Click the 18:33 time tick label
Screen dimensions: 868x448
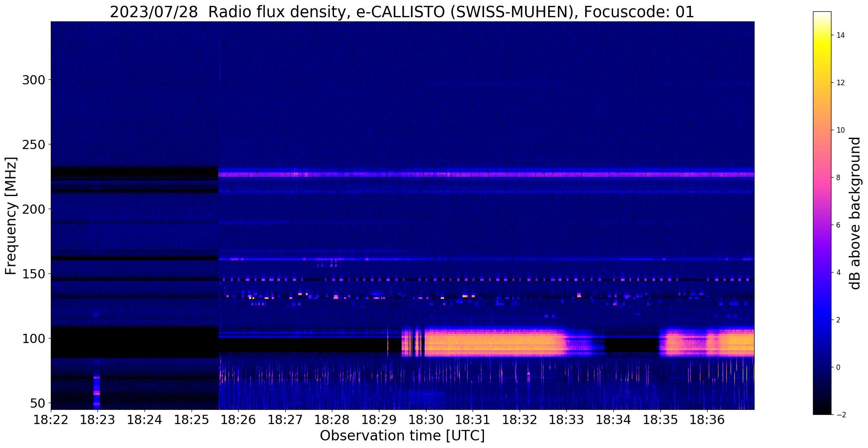click(x=567, y=420)
